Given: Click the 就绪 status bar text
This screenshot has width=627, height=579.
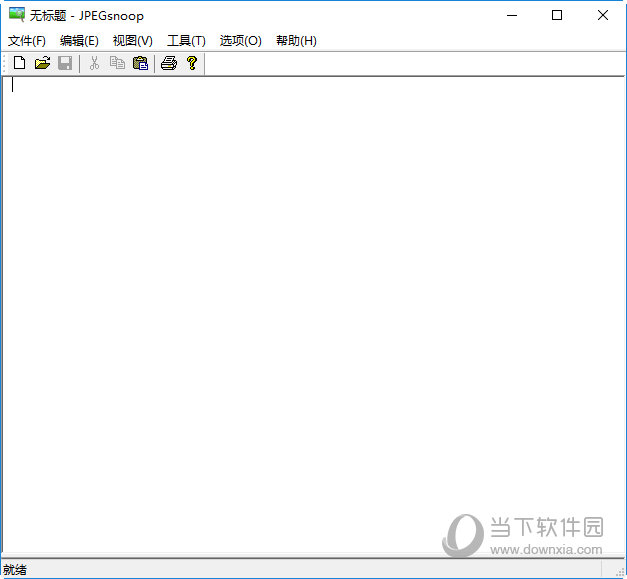Looking at the screenshot, I should click(x=15, y=569).
